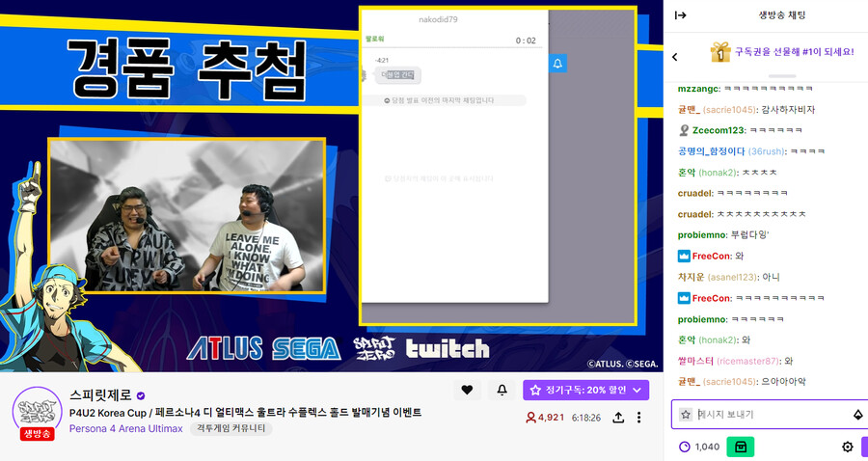Image resolution: width=868 pixels, height=461 pixels.
Task: Collapse the live chat panel arrow
Action: 680,14
